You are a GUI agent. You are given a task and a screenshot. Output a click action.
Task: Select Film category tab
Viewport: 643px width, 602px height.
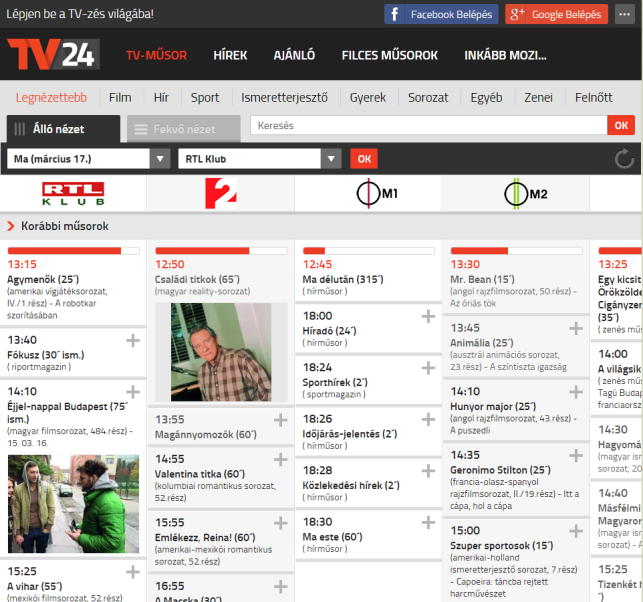coord(120,98)
